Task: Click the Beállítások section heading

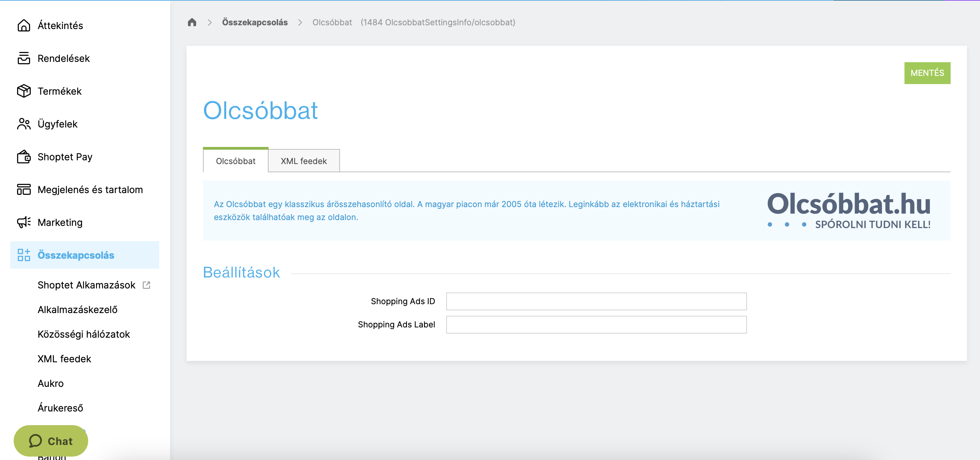Action: point(241,272)
